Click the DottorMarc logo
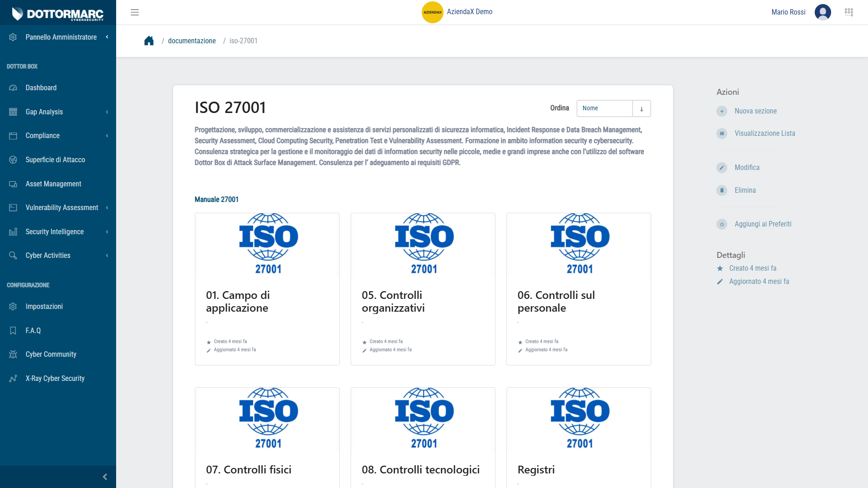 (x=58, y=14)
